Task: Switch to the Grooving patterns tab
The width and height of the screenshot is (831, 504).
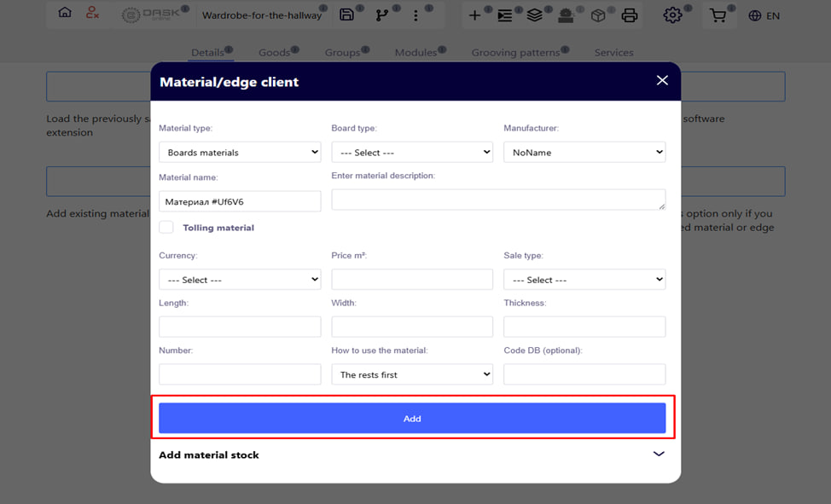Action: pos(515,53)
